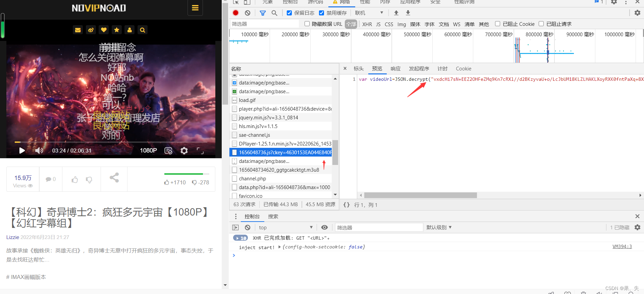Viewport: 644px width, 294px height.
Task: Click the star icon in site toolbar
Action: pyautogui.click(x=117, y=30)
